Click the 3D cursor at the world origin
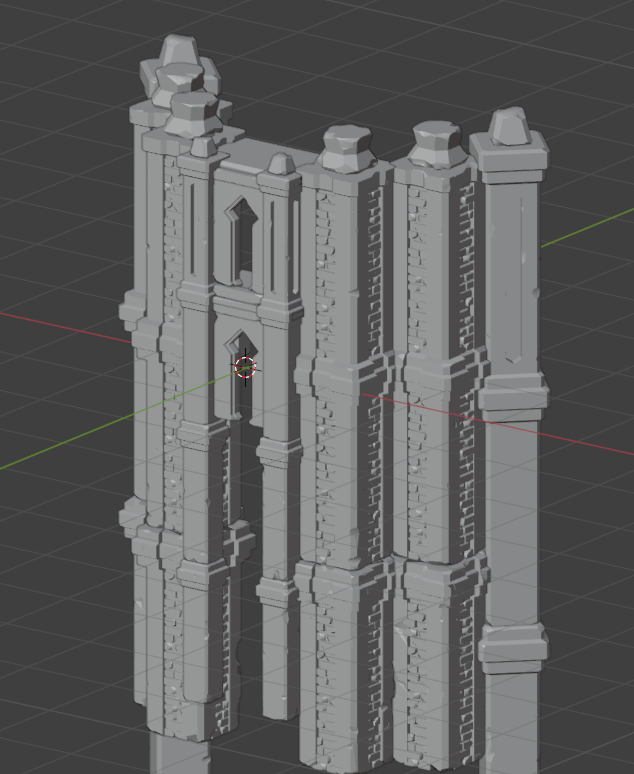Screen dimensions: 634x774 [x=245, y=367]
